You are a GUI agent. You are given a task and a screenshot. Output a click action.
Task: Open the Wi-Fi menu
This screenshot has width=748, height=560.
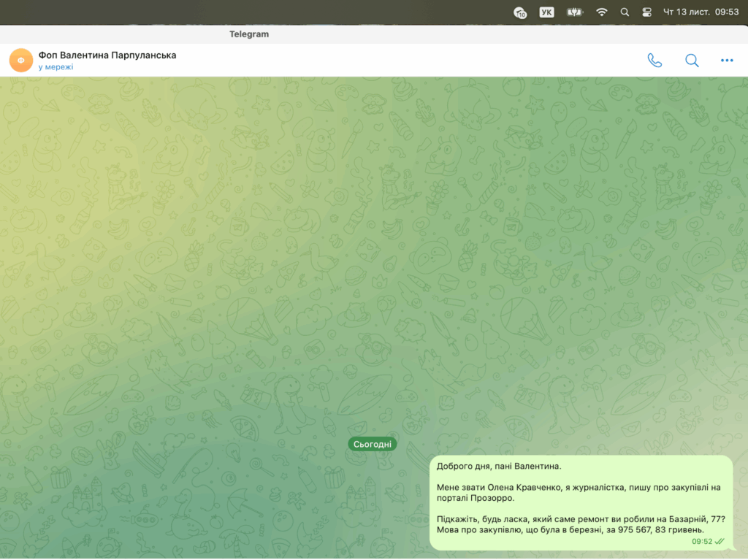602,12
